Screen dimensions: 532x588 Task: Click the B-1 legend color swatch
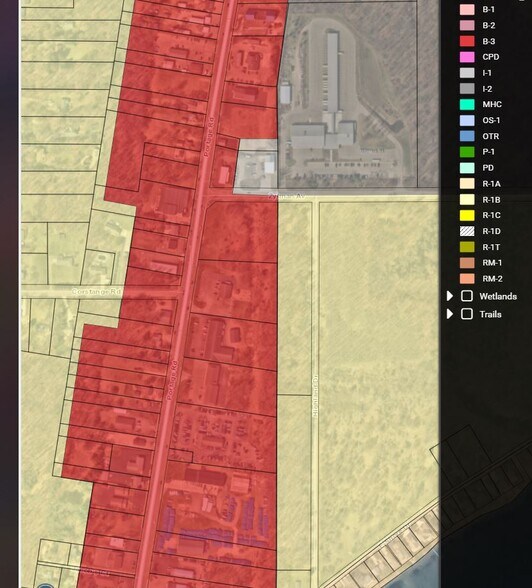point(467,9)
